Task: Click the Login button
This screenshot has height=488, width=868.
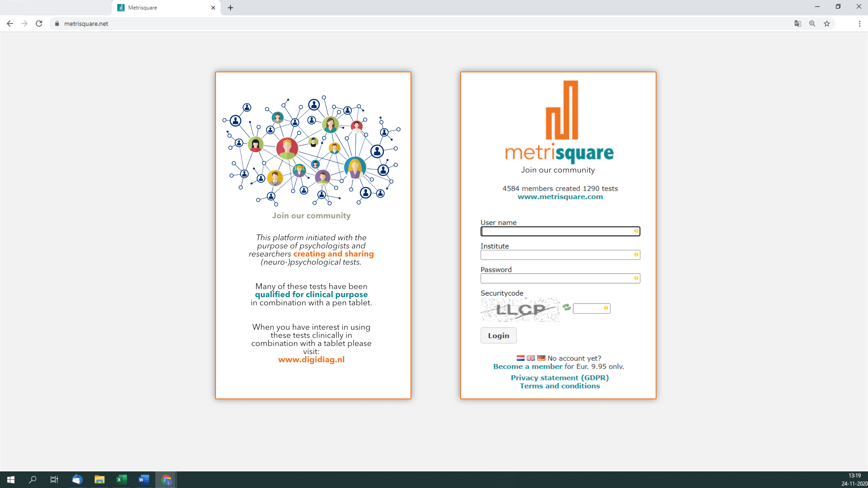Action: click(498, 335)
